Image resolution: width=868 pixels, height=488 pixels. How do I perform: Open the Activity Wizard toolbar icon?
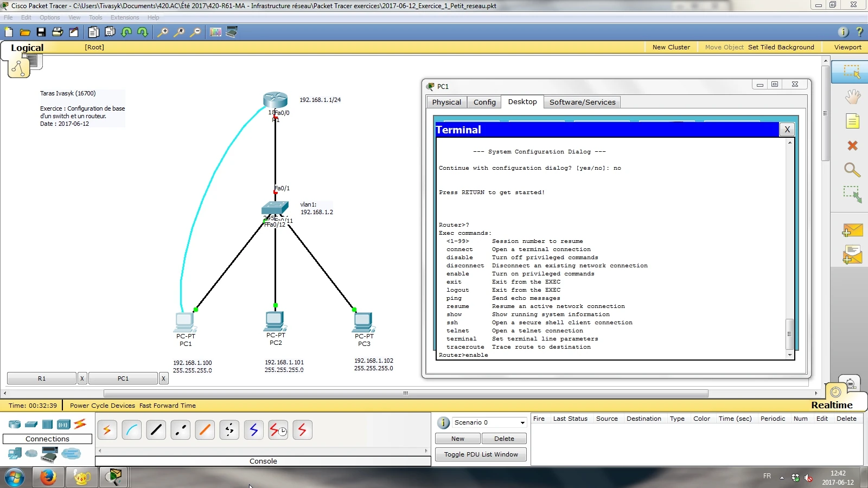[74, 32]
